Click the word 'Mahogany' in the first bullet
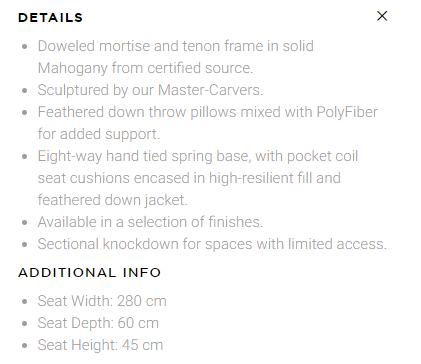This screenshot has height=364, width=421. [x=72, y=68]
